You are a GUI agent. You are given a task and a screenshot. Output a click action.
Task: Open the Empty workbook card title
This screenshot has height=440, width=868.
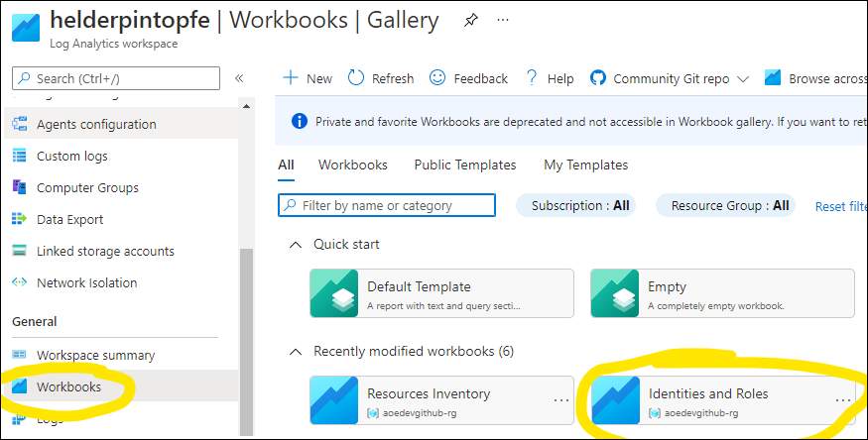click(667, 286)
